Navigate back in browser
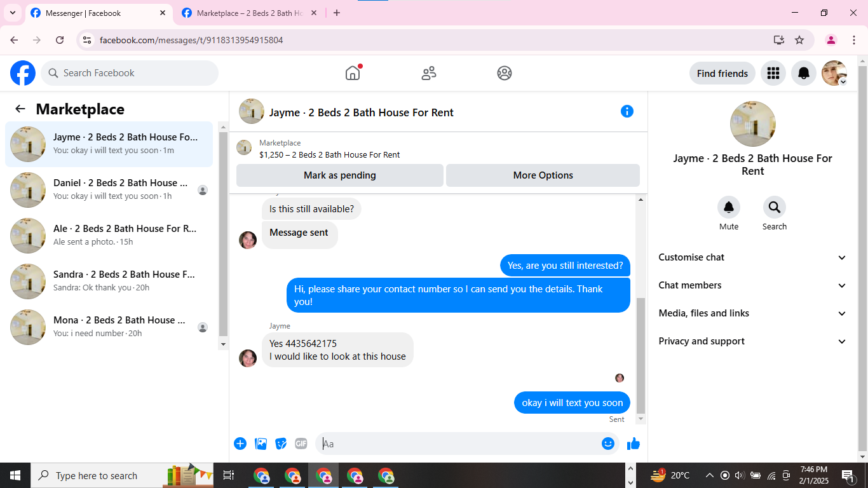Screen dimensions: 868x488 [x=14, y=40]
